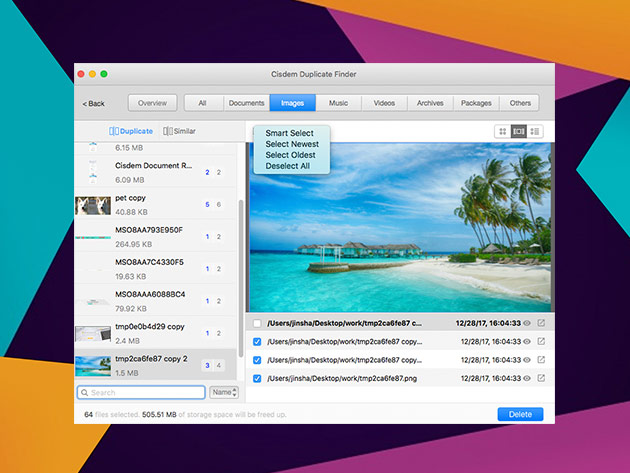
Task: Choose Deselect All option
Action: (287, 166)
